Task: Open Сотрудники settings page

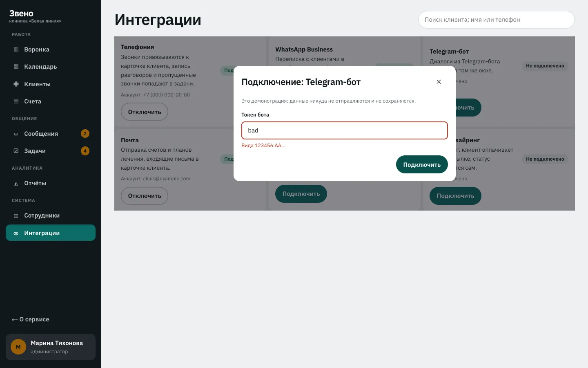Action: pyautogui.click(x=51, y=215)
